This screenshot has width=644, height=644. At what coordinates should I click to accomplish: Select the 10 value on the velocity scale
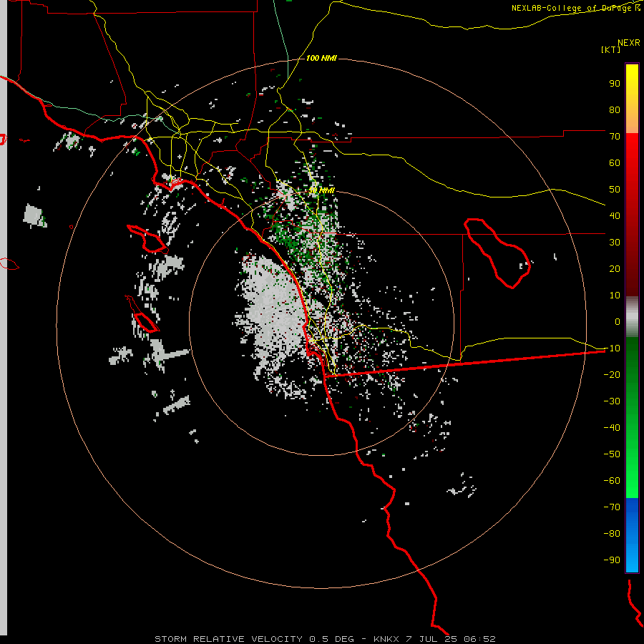(x=615, y=296)
